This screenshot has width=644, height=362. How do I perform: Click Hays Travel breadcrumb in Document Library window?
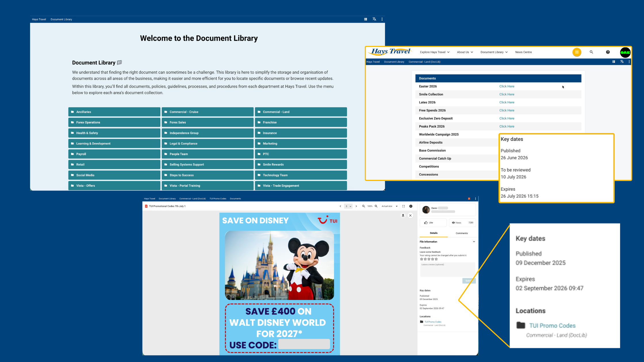[x=39, y=20]
